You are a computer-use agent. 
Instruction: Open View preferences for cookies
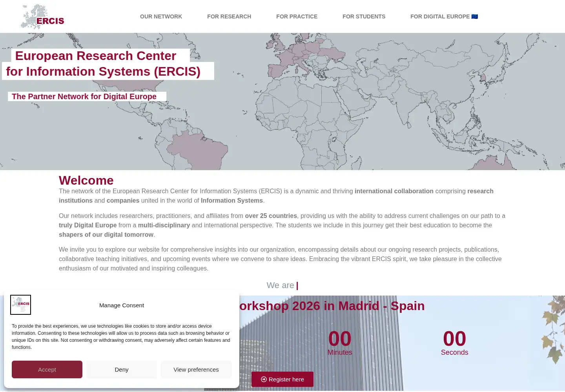[196, 369]
